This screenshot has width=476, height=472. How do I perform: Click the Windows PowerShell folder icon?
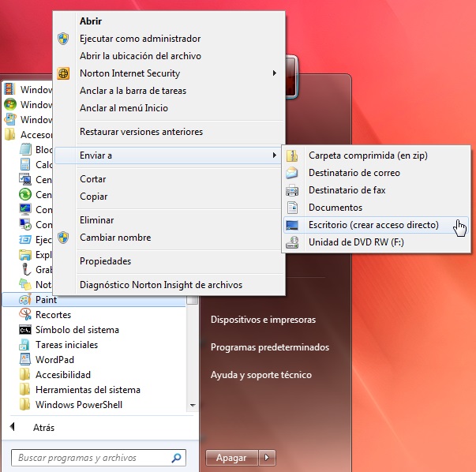pos(25,404)
